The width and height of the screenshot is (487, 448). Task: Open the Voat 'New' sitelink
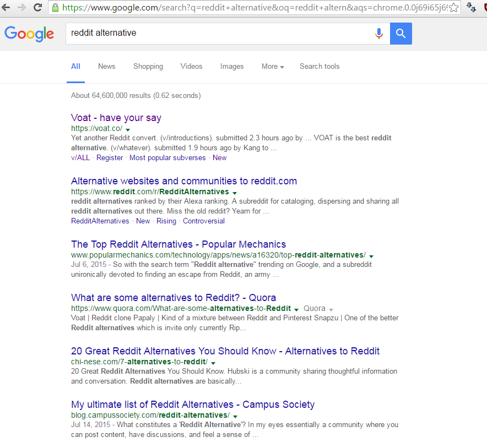[x=220, y=157]
